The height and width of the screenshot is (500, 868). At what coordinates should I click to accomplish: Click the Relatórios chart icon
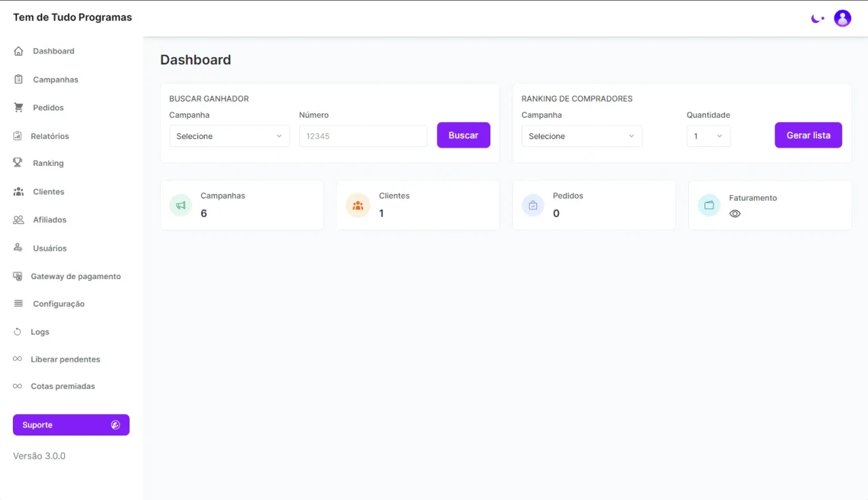[18, 136]
